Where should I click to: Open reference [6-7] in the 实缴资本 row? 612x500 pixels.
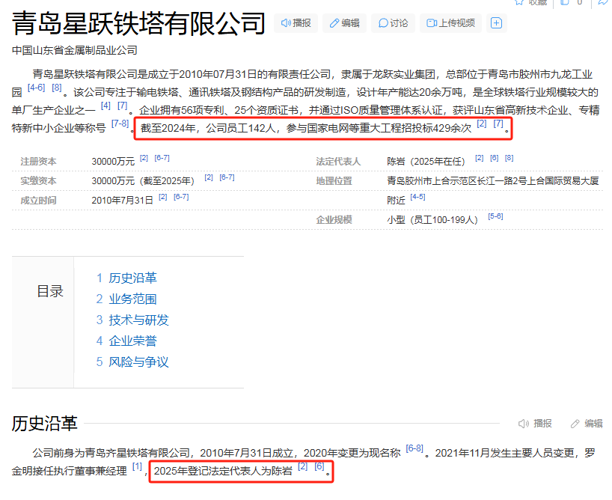(x=227, y=177)
